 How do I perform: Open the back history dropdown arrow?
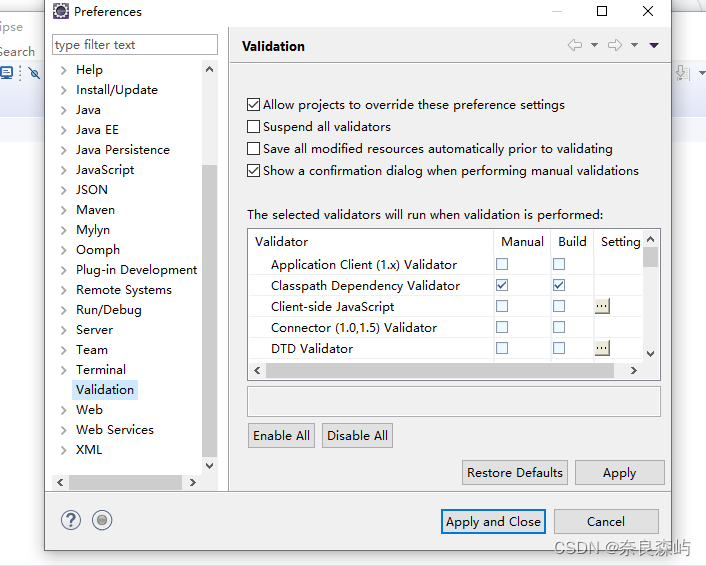click(x=594, y=45)
